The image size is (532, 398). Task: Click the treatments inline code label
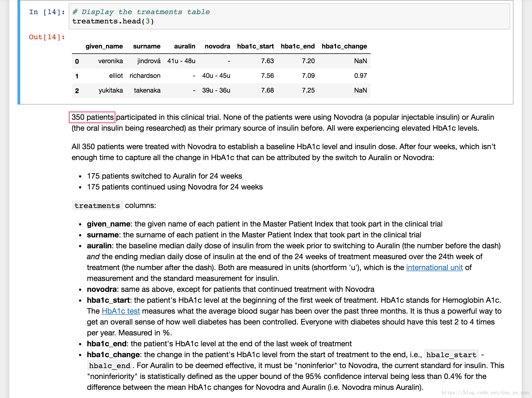[x=97, y=206]
